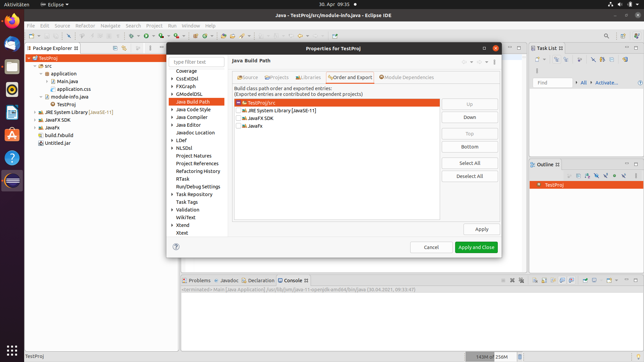Check the JavaFX SDK export checkbox
Image resolution: width=644 pixels, height=362 pixels.
(x=238, y=118)
